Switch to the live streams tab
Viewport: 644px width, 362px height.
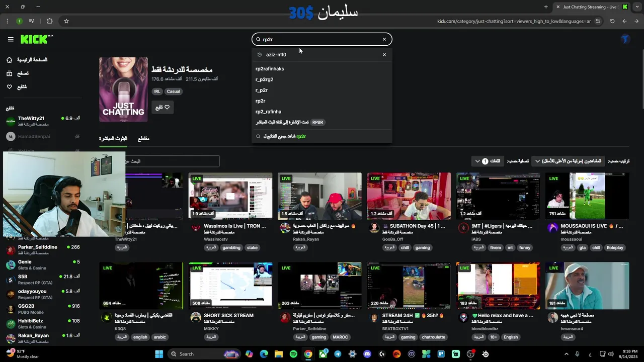click(113, 139)
